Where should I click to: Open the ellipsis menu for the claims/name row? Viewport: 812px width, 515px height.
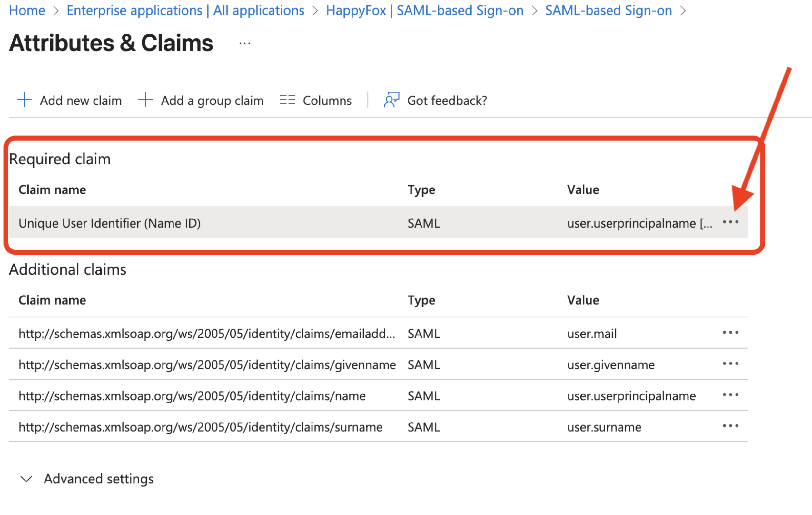[x=730, y=395]
